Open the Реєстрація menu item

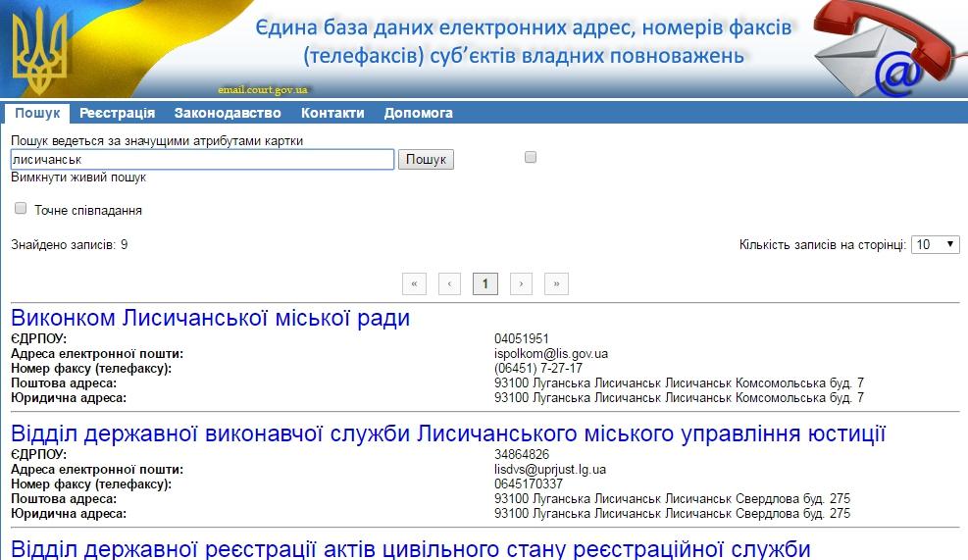click(x=117, y=113)
